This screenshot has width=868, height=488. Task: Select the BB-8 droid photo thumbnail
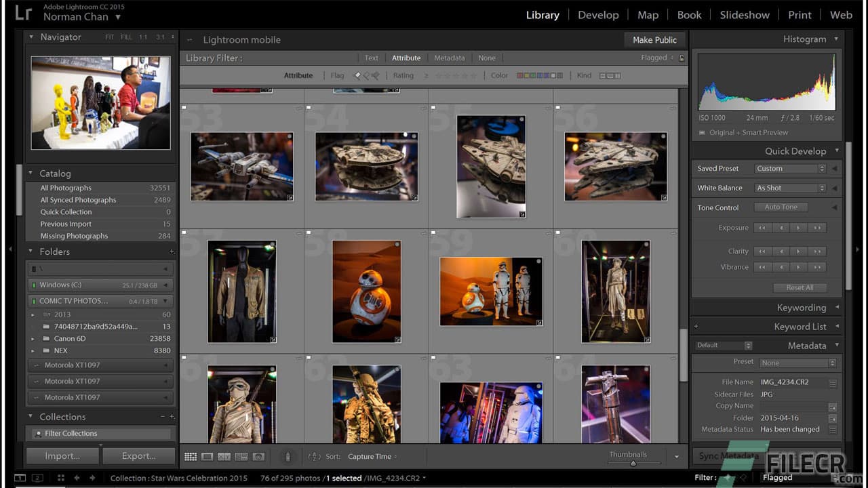366,291
